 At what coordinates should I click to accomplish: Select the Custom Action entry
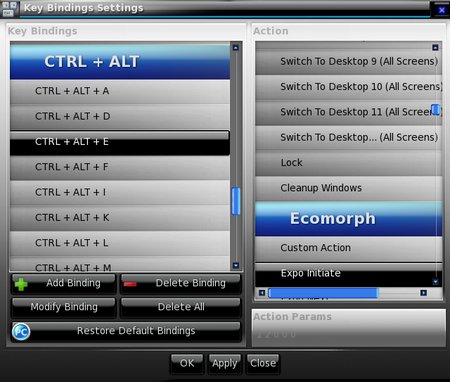click(349, 249)
